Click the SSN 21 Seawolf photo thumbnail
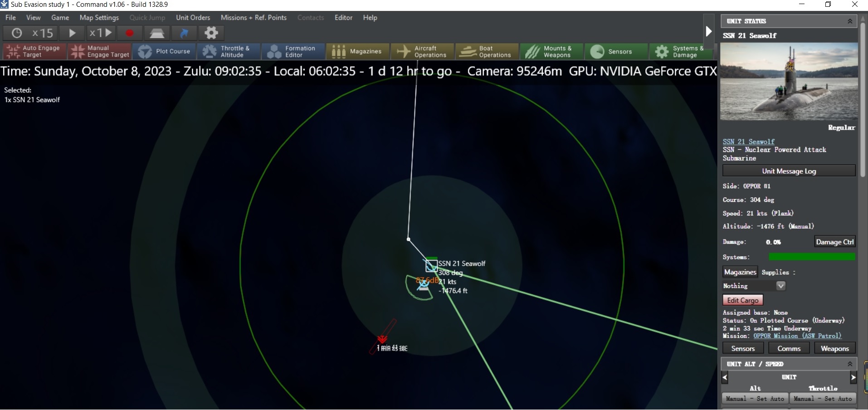 click(x=789, y=82)
